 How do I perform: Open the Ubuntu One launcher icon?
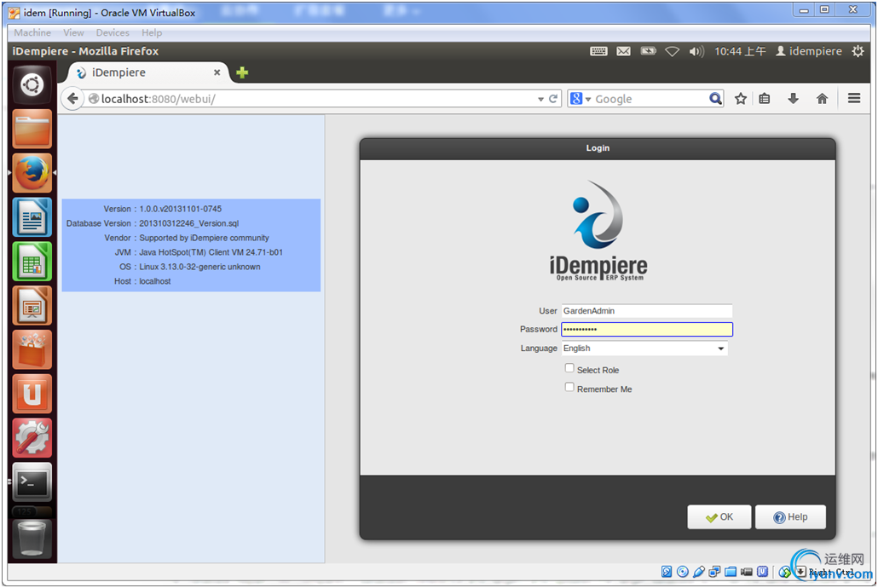click(32, 395)
